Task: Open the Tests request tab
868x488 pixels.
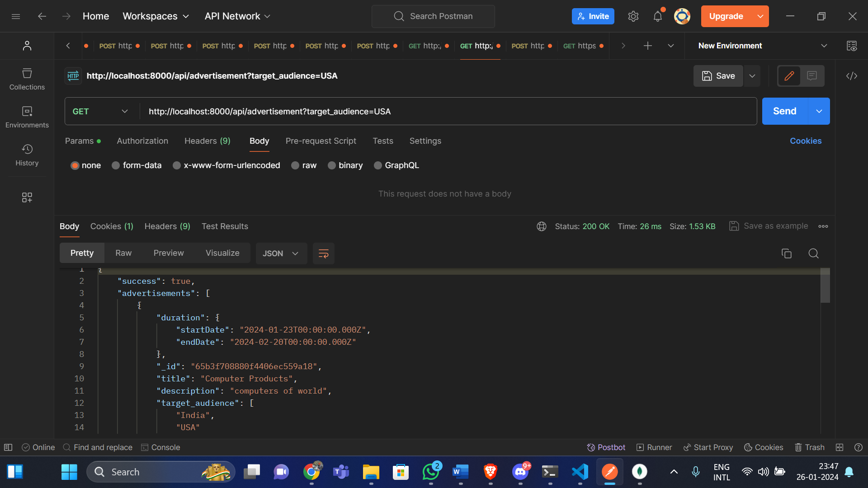Action: 383,141
